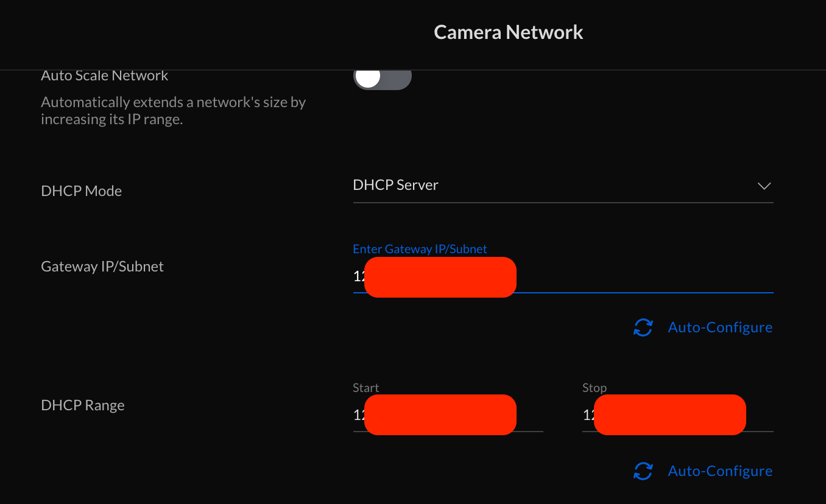Toggle the Auto Scale Network switch
Image resolution: width=826 pixels, height=504 pixels.
coord(382,78)
